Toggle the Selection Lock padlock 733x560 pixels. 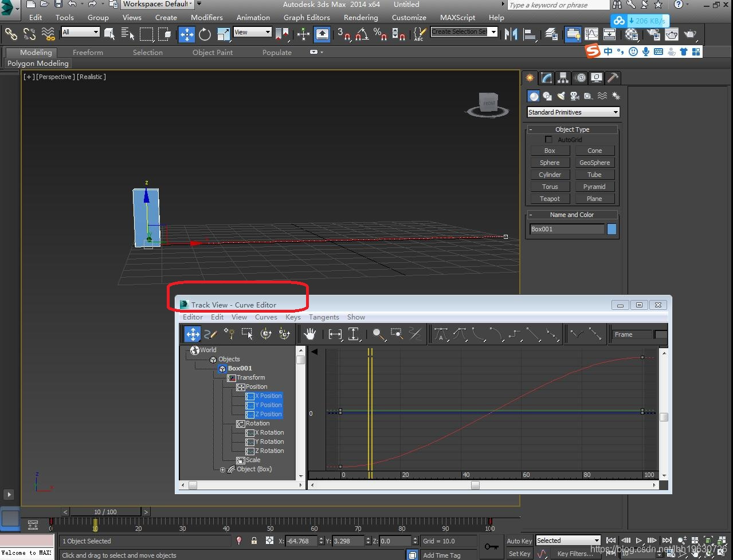[x=254, y=541]
